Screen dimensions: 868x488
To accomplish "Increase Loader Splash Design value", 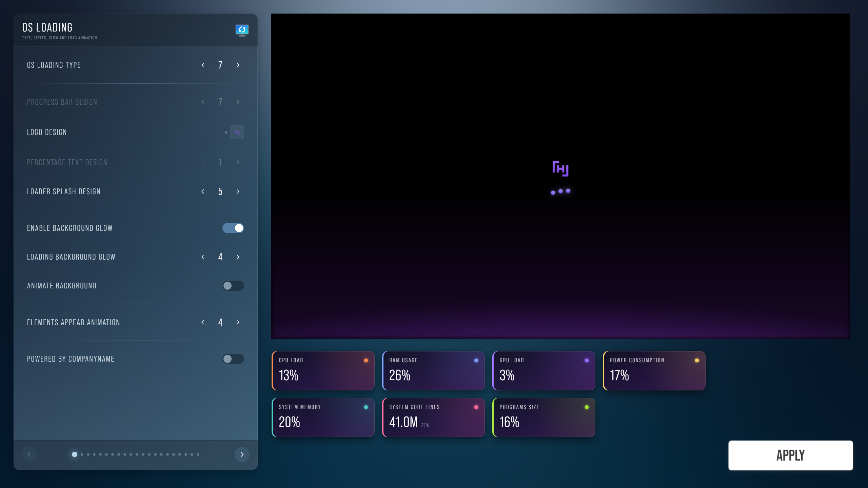I will point(238,191).
